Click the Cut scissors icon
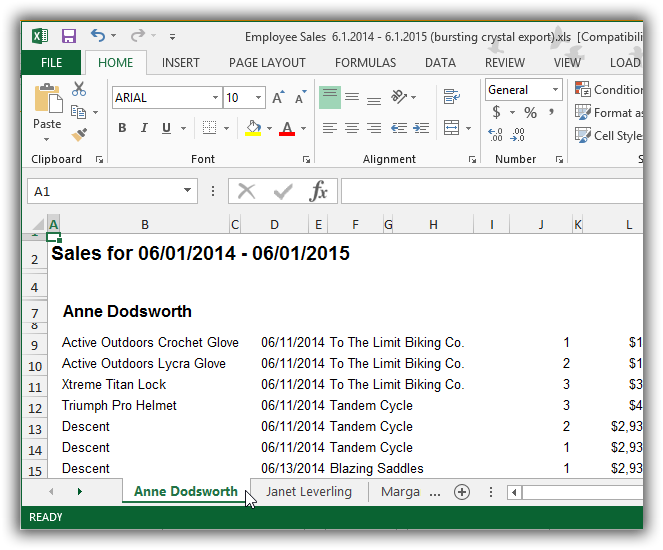663x550 pixels. 79,90
